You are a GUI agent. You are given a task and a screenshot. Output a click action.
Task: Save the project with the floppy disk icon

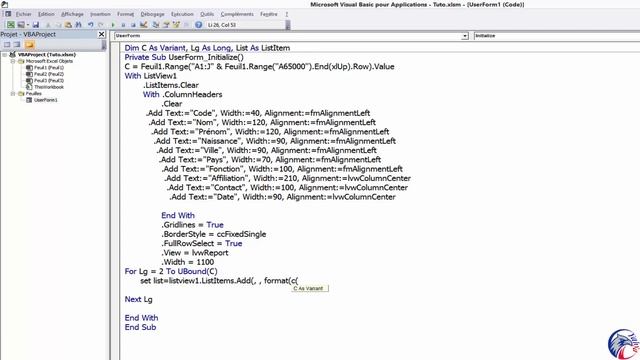[36, 25]
